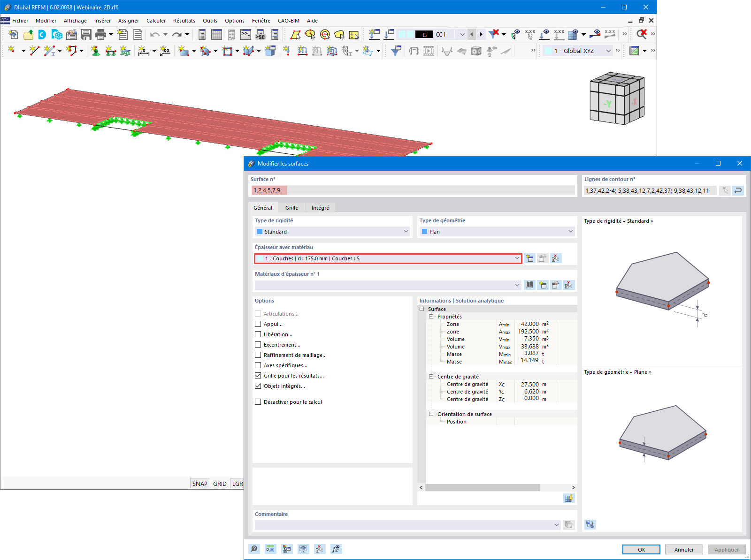Click the 0,00 units and decimals icon
Viewport: 751px width, 560px height.
point(270,549)
